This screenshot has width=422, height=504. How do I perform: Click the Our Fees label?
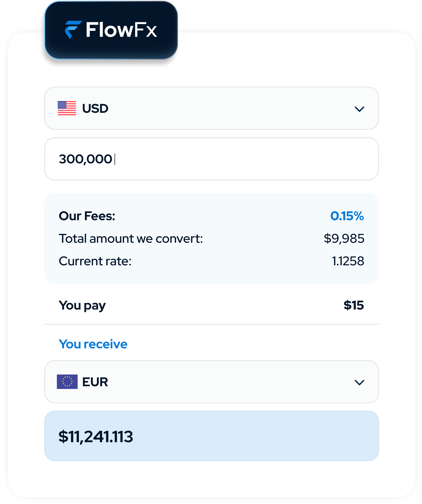coord(87,216)
